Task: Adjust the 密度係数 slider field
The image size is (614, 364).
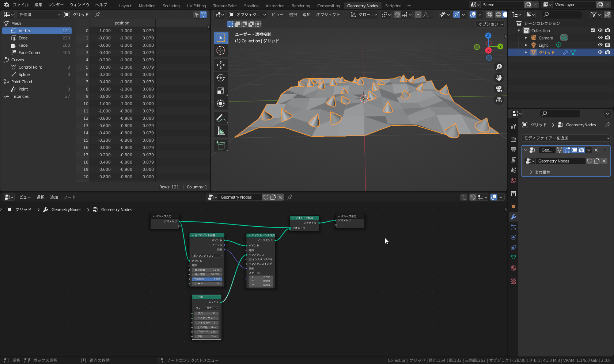Action: [x=207, y=279]
